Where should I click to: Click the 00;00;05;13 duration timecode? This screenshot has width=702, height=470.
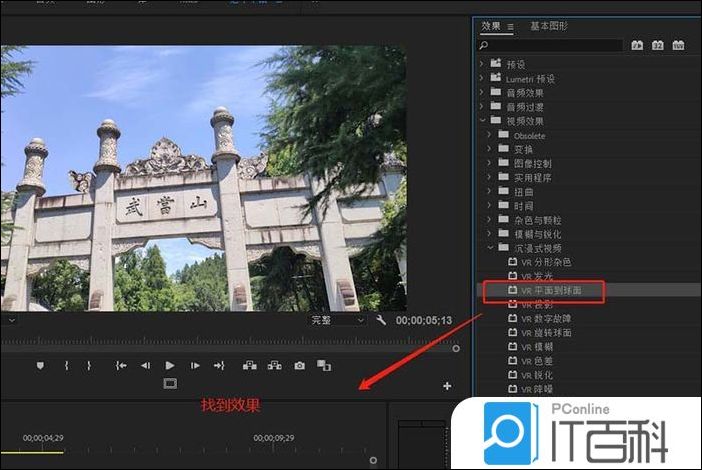click(x=424, y=320)
